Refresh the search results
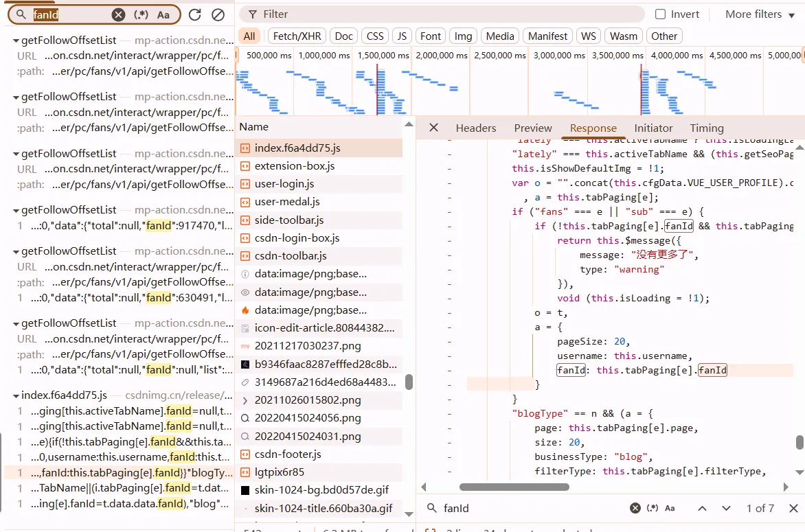805x532 pixels. point(194,14)
